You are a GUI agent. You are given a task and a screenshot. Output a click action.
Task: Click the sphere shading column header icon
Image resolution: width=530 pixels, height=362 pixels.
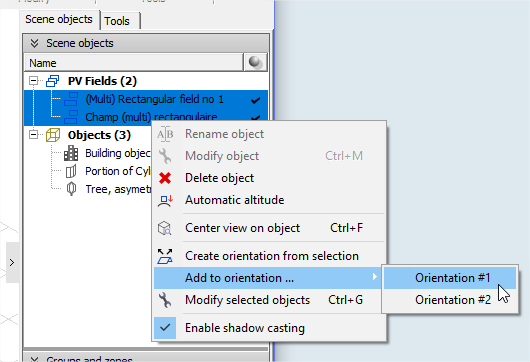[255, 62]
